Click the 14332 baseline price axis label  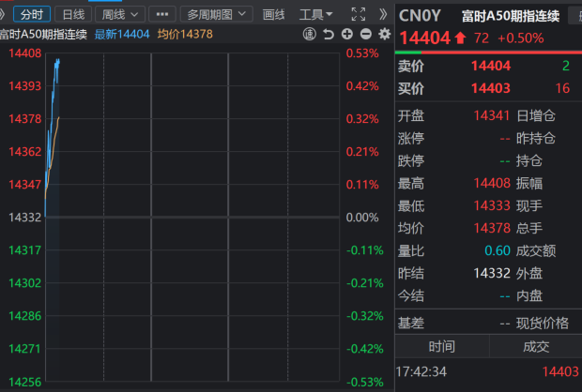point(24,218)
